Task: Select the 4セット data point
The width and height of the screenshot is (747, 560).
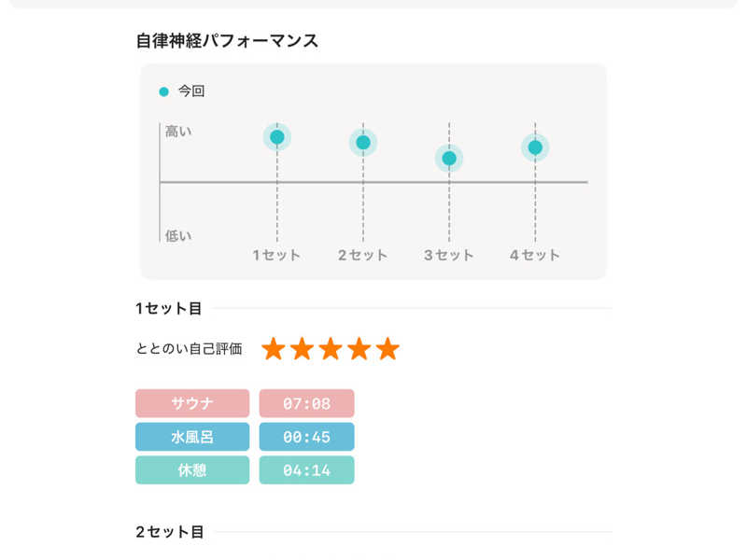Action: coord(535,147)
